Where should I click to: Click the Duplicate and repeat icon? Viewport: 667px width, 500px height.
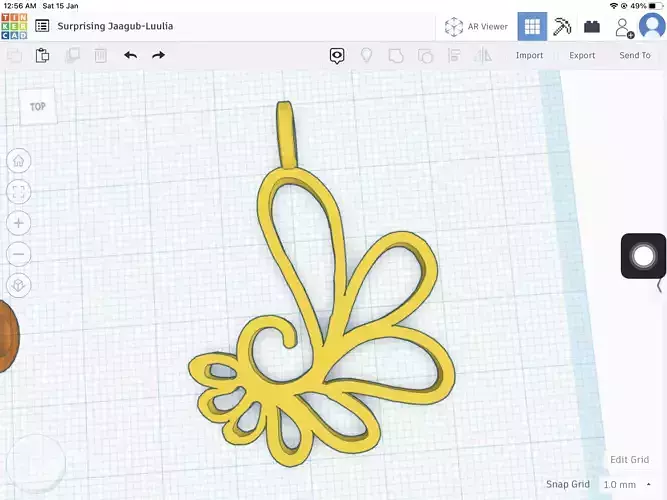tap(72, 55)
